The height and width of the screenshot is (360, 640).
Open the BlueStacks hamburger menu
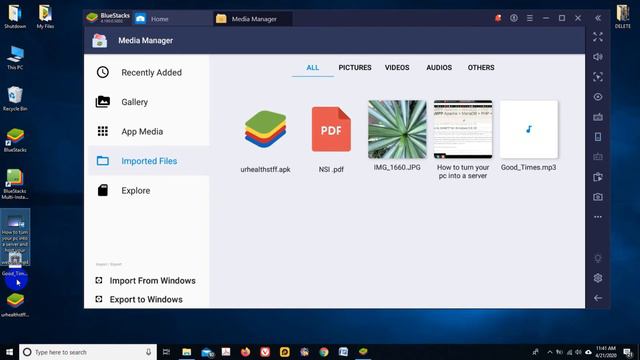coord(529,18)
